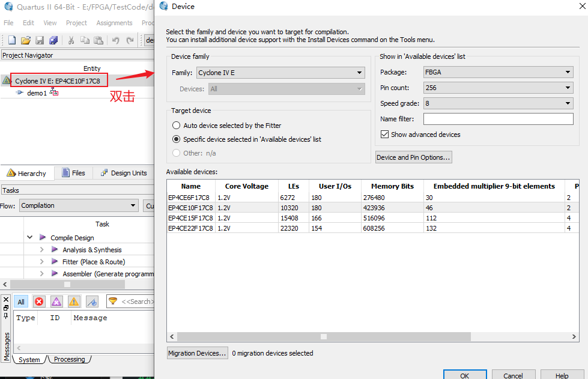Click the New File toolbar icon

point(11,40)
